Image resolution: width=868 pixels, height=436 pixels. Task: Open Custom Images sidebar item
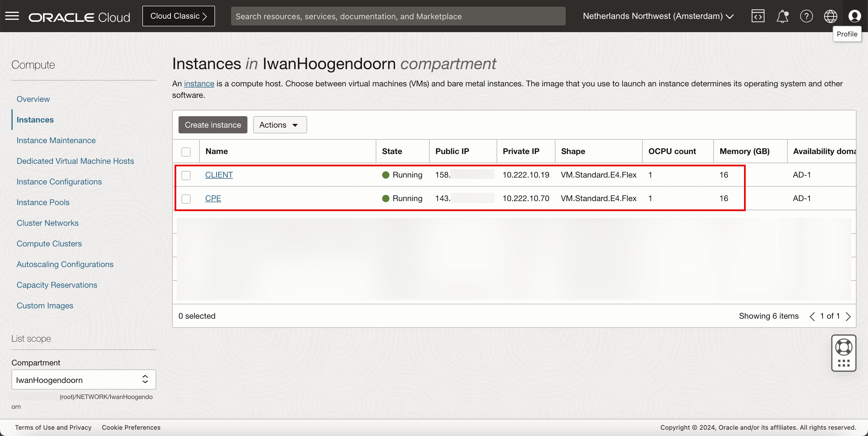45,306
